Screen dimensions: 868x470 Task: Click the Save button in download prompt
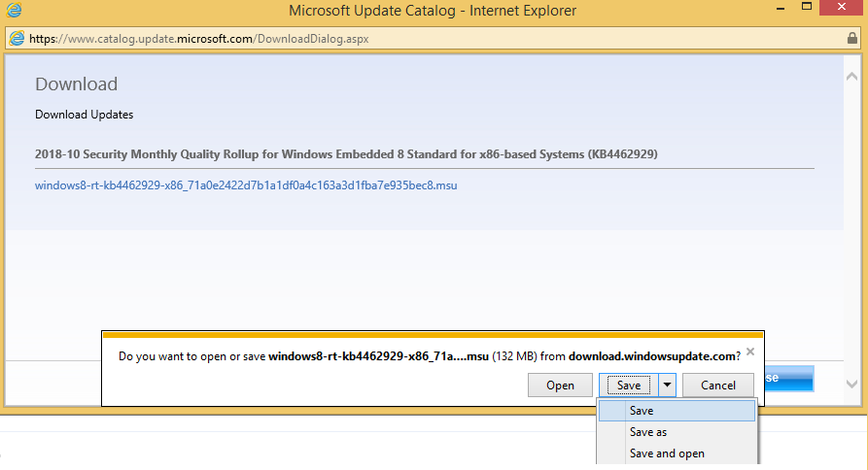click(629, 386)
